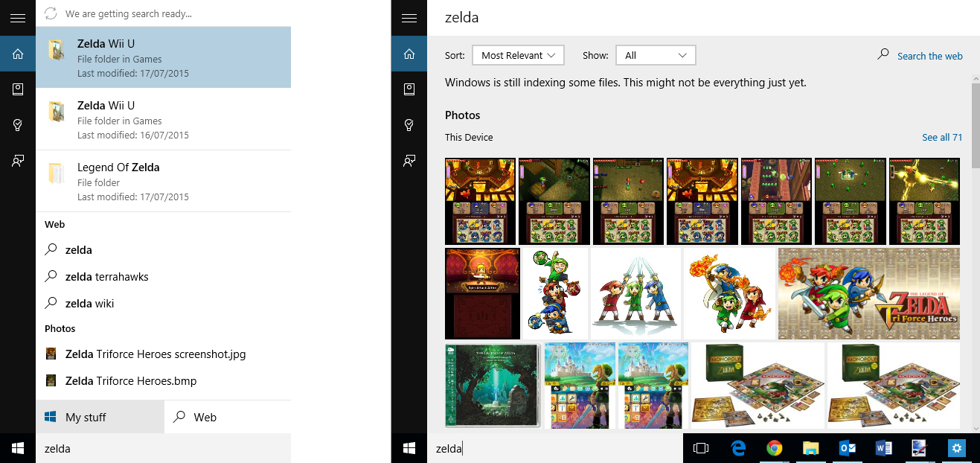Click thumbnail icon of Zelda Triforce Heroes.bmp
Viewport: 980px width, 463px height.
51,380
